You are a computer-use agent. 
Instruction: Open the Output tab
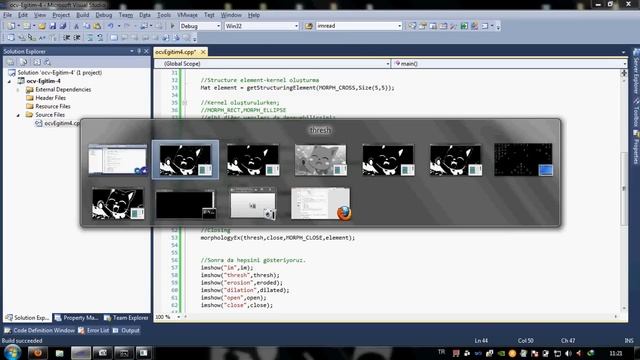point(126,330)
